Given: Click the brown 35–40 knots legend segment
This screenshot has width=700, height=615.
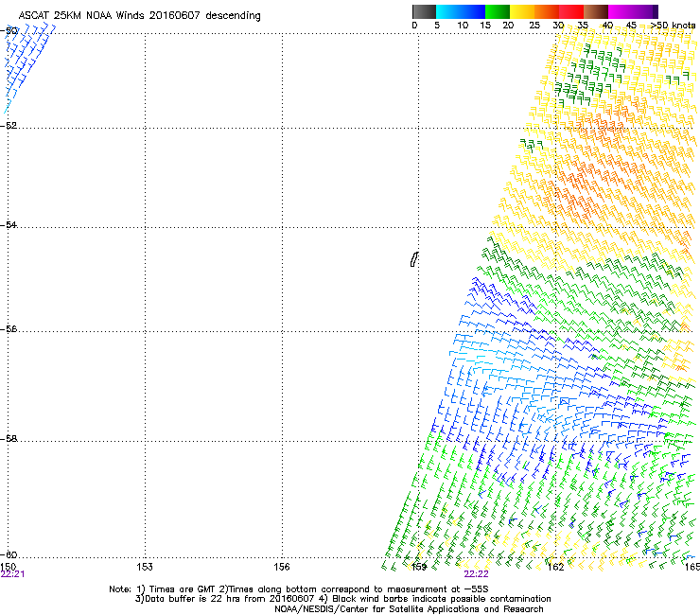Looking at the screenshot, I should [596, 11].
